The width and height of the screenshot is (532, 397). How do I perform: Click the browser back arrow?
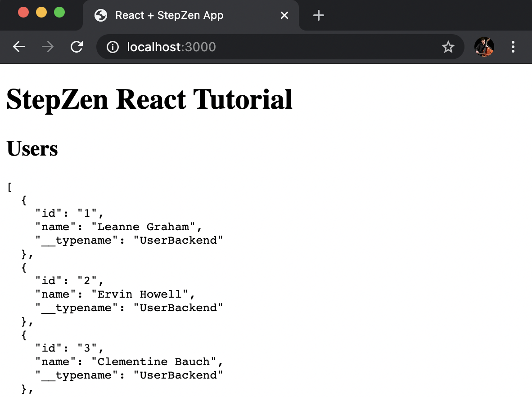pyautogui.click(x=19, y=47)
